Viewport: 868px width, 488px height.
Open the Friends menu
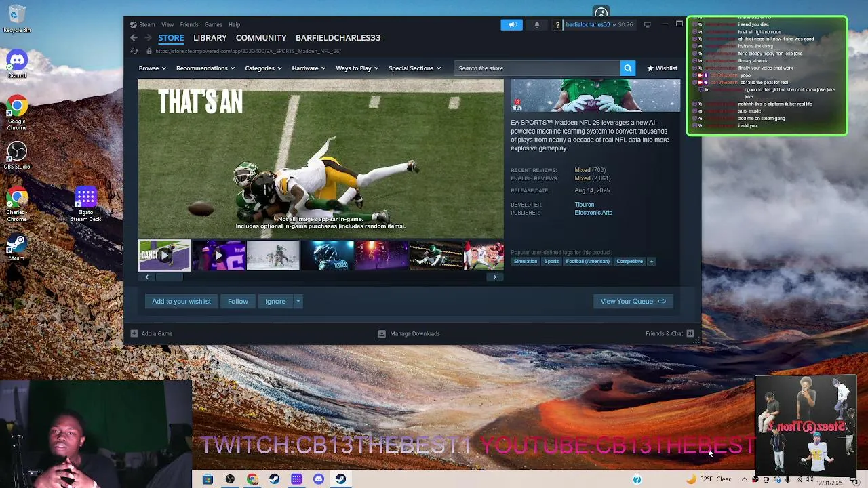(x=189, y=25)
